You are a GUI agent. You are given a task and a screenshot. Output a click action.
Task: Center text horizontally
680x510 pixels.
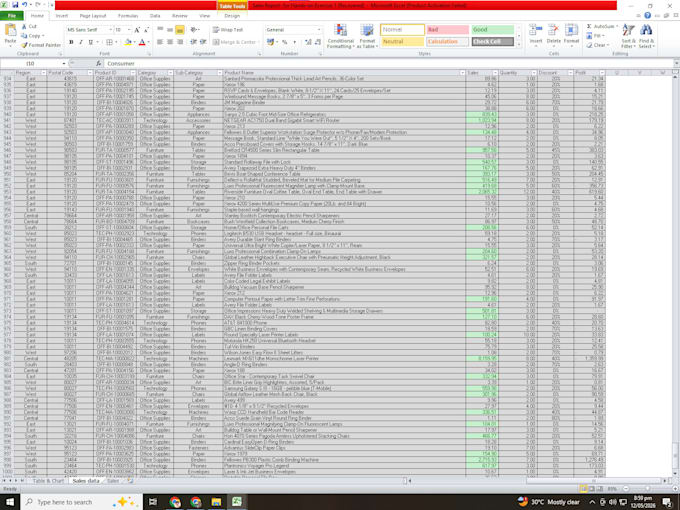(x=170, y=42)
